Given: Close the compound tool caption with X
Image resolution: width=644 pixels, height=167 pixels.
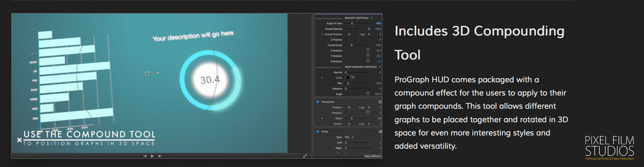Looking at the screenshot, I should point(19,140).
